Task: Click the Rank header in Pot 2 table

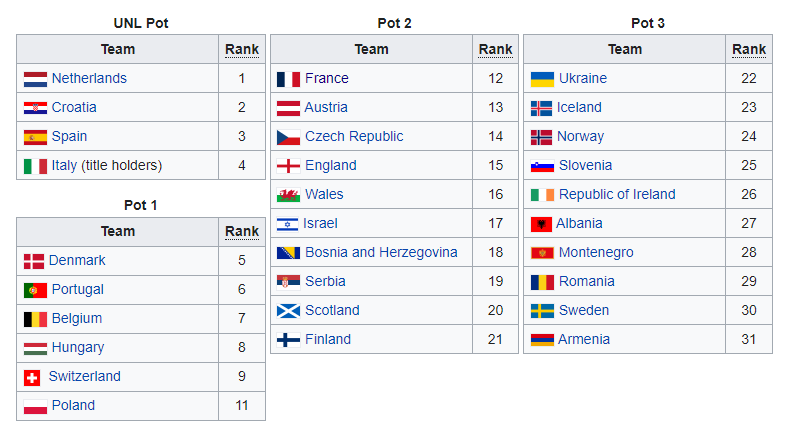Action: [x=495, y=49]
